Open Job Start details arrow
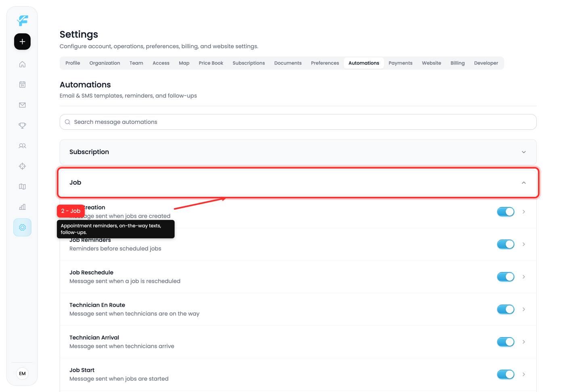565x392 pixels. tap(523, 374)
